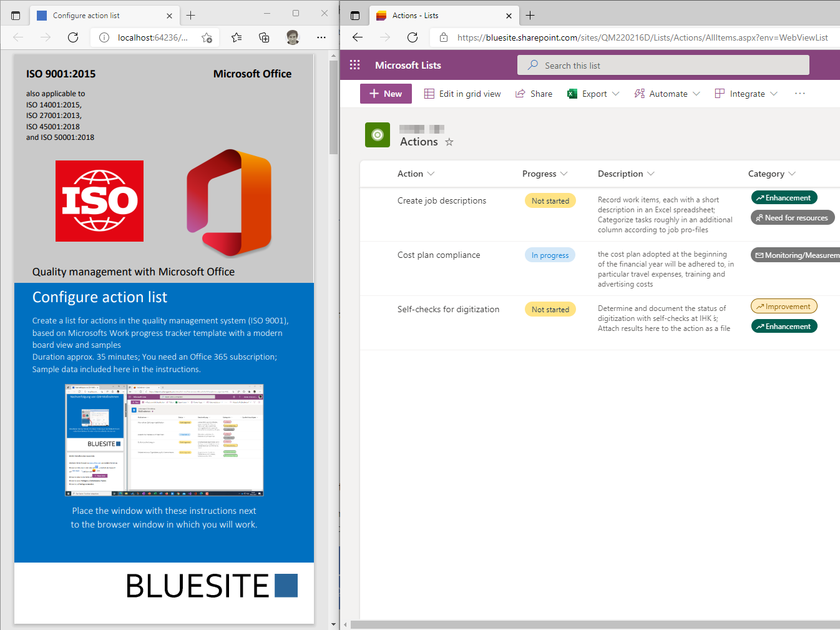Image resolution: width=840 pixels, height=630 pixels.
Task: Open the Automate dropdown menu
Action: click(667, 94)
